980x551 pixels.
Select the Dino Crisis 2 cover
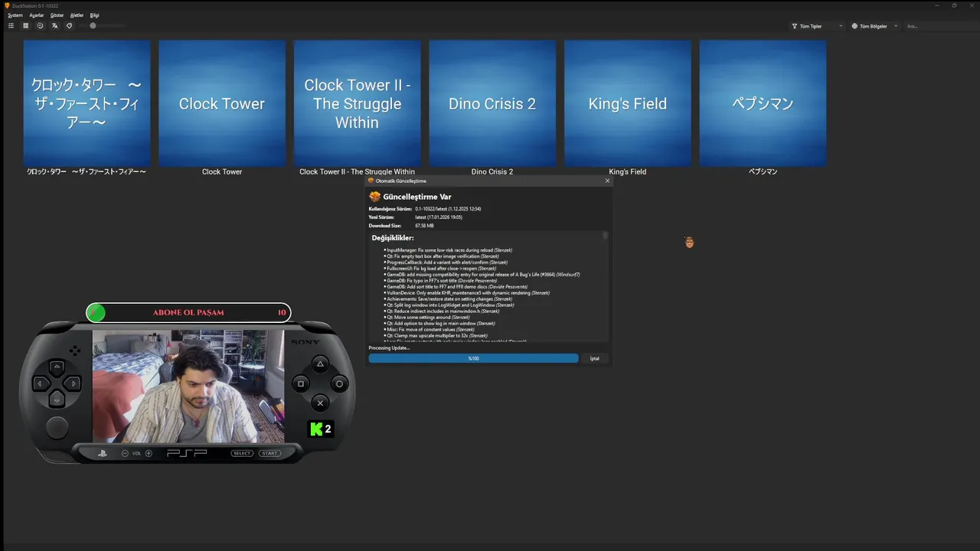point(492,103)
